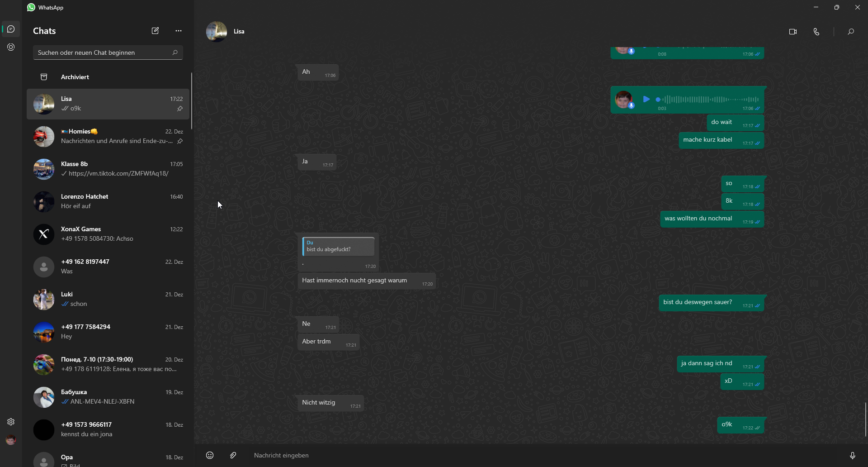Select the Lorenzo Hatchet conversation
Image resolution: width=868 pixels, height=467 pixels.
click(108, 201)
